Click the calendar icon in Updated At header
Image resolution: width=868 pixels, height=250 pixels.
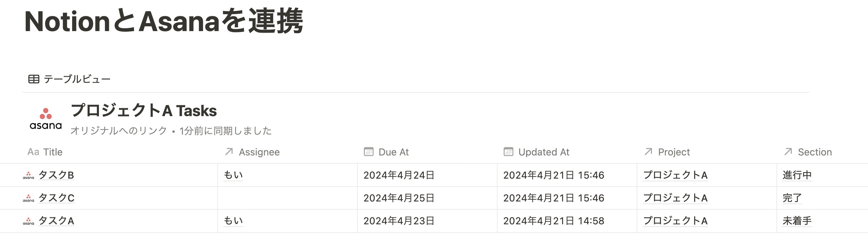(508, 152)
